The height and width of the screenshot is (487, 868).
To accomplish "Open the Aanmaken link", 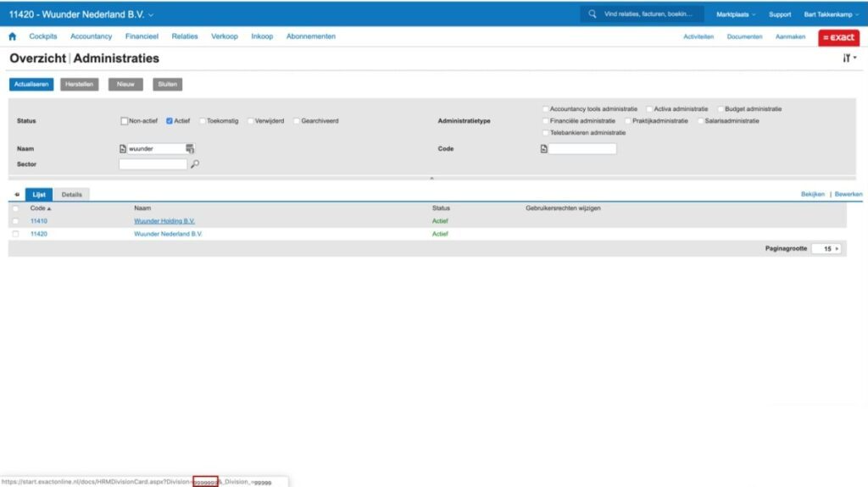I will (x=790, y=36).
